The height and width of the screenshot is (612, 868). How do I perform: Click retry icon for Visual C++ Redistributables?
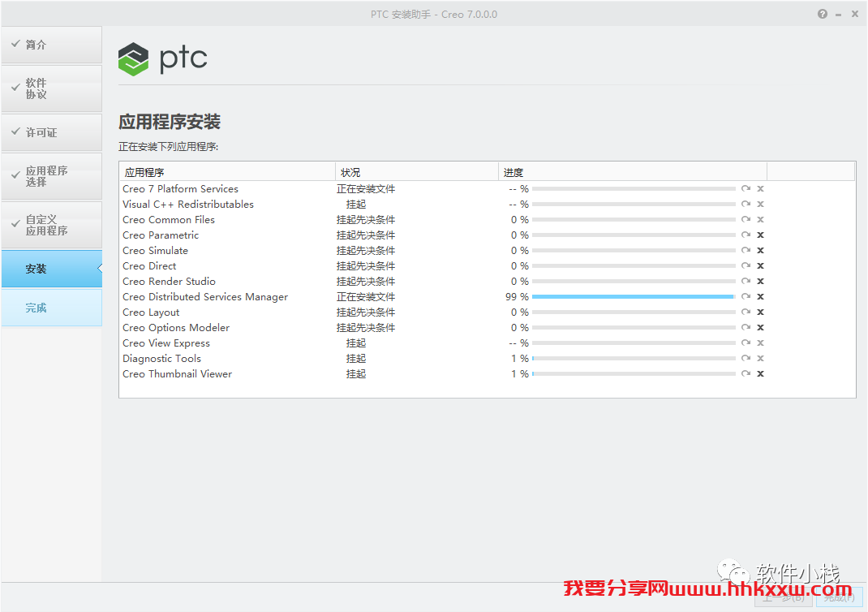746,205
